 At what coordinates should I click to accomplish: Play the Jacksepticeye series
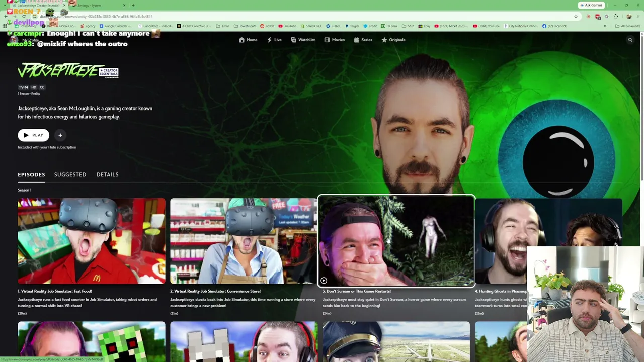33,135
